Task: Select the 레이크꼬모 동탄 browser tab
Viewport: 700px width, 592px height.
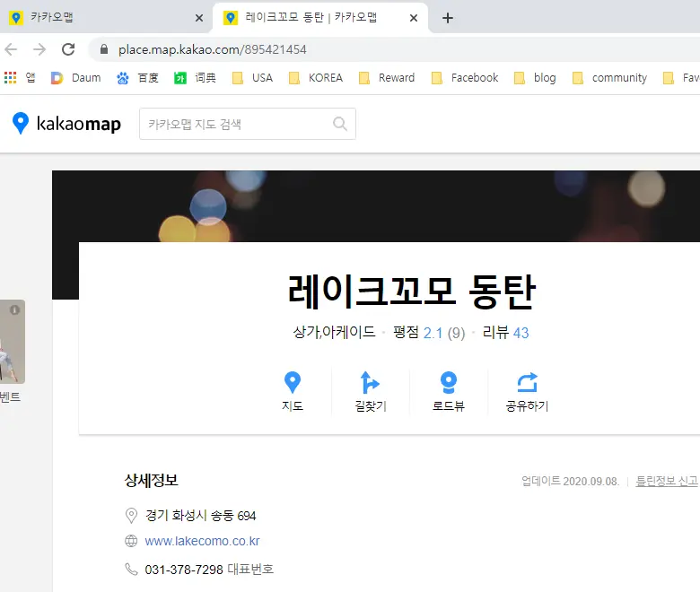Action: click(319, 18)
